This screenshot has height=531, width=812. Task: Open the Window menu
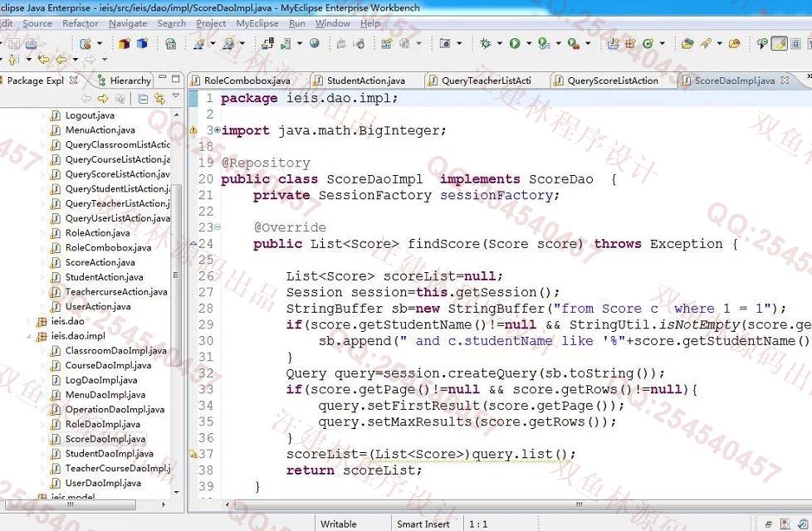tap(332, 24)
